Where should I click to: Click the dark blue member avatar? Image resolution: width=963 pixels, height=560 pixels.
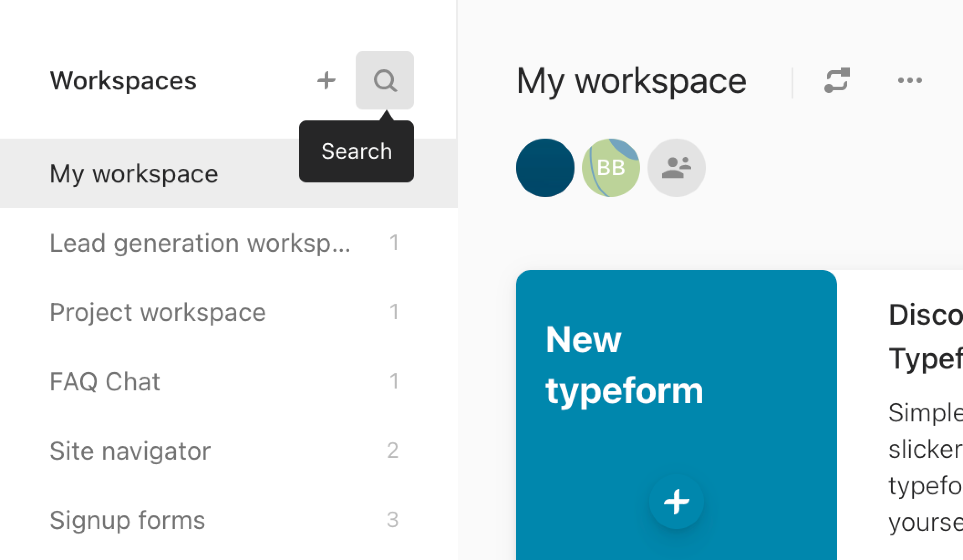point(545,168)
